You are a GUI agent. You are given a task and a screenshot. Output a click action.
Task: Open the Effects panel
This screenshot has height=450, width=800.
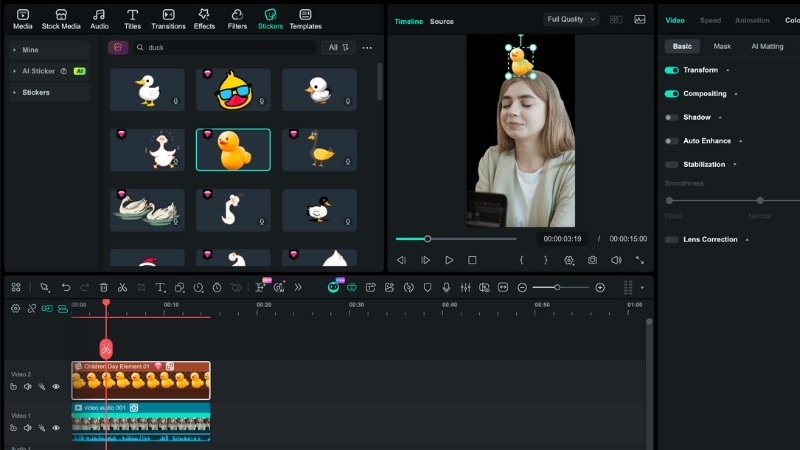click(204, 18)
